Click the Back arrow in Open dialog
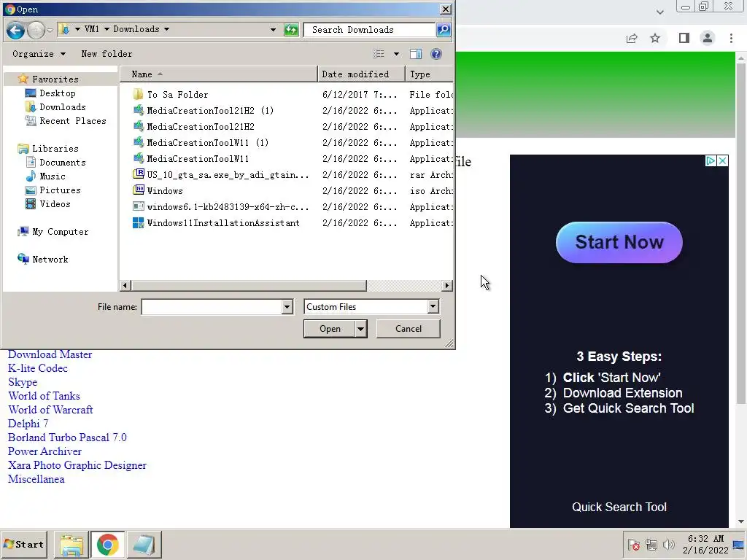 pos(15,31)
